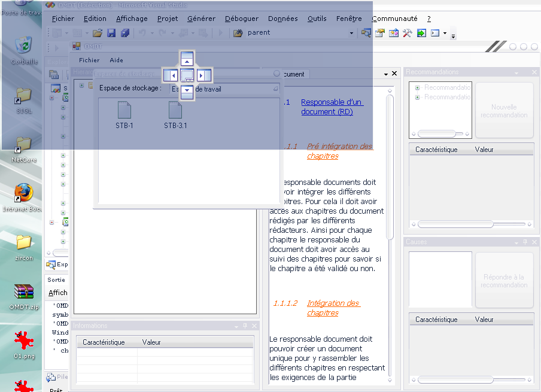541x392 pixels.
Task: Click the Open folder toolbar icon
Action: click(97, 33)
